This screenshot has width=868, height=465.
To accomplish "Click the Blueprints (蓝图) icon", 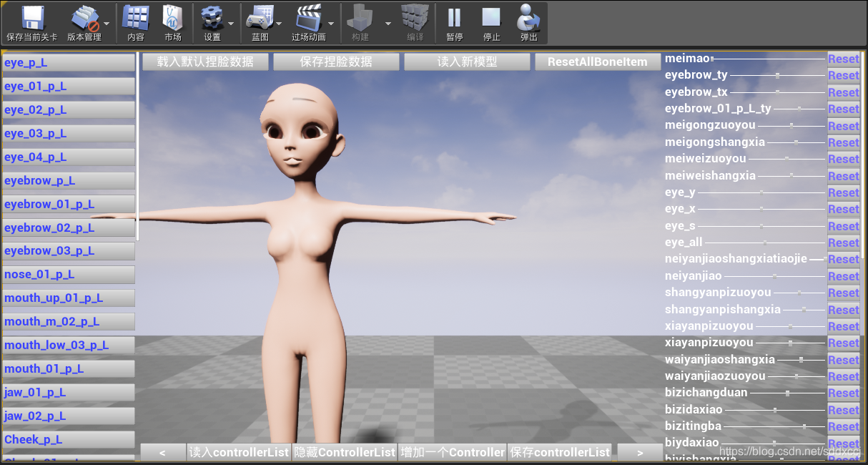I will tap(260, 18).
